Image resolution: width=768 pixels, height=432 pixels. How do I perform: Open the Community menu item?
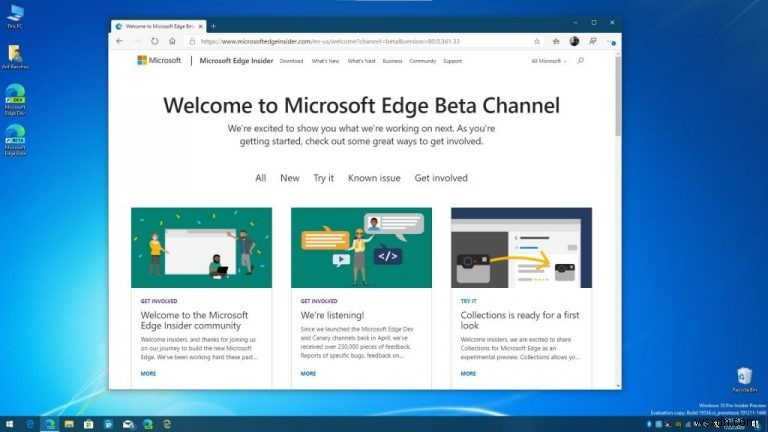tap(423, 61)
